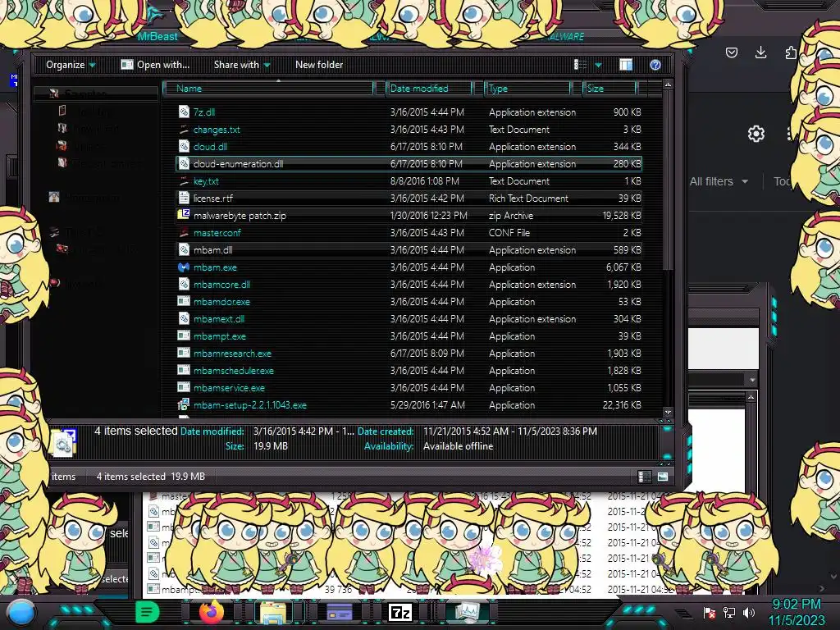Screen dimensions: 840x630
Task: Click the 8/8/2016 1:08 PM date cell
Action: 424,181
